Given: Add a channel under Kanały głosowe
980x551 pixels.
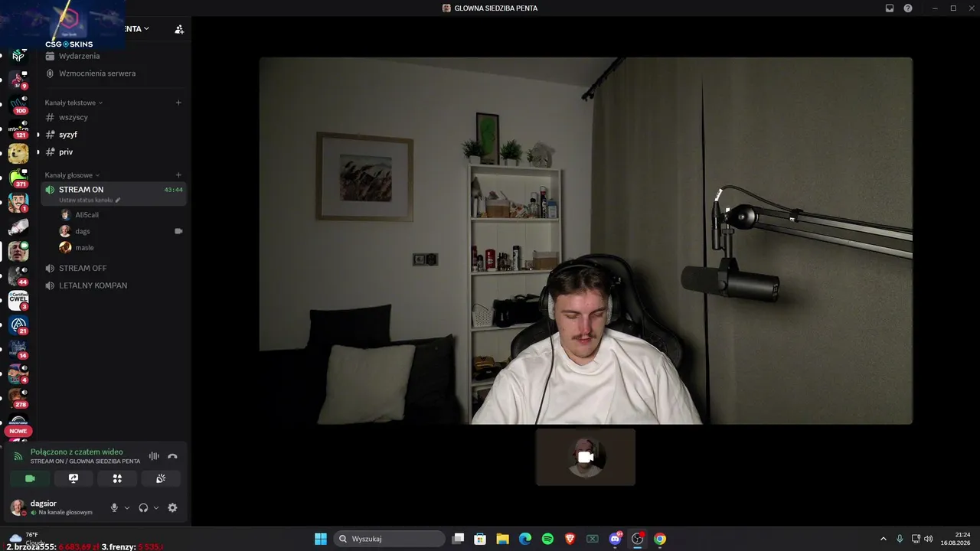Looking at the screenshot, I should [178, 175].
